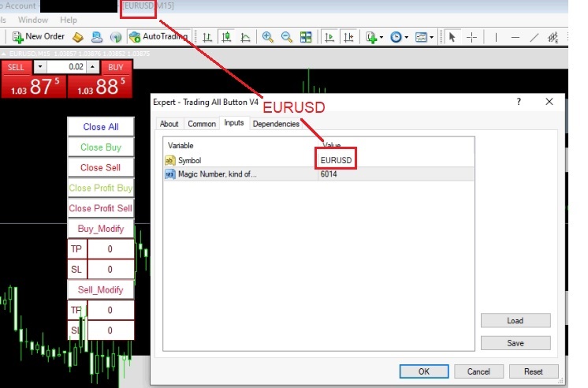588x388 pixels.
Task: Click the Close Sell panel button
Action: click(x=101, y=167)
